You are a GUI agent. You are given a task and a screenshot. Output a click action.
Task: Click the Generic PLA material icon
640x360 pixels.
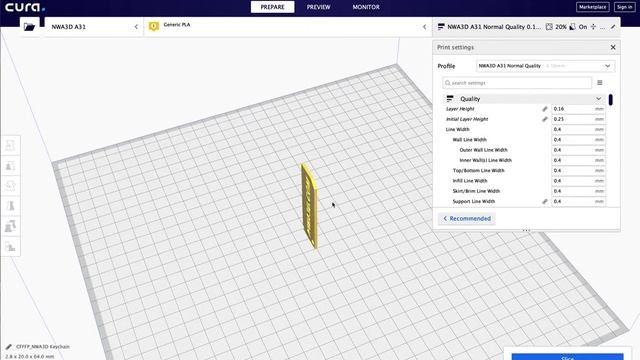click(x=153, y=27)
